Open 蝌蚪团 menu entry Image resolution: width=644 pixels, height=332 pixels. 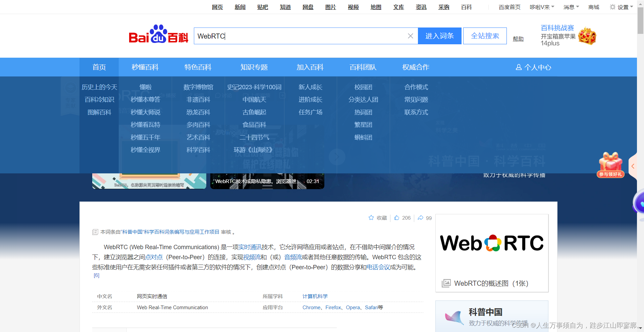(x=363, y=137)
